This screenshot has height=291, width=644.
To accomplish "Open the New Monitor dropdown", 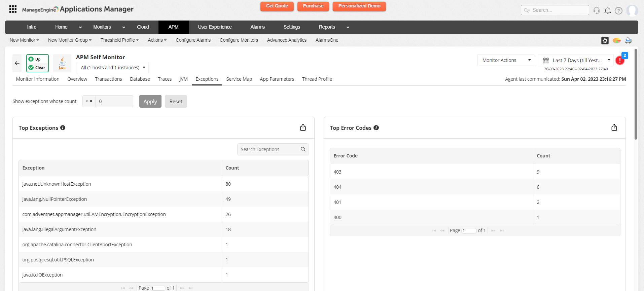I will (x=24, y=40).
